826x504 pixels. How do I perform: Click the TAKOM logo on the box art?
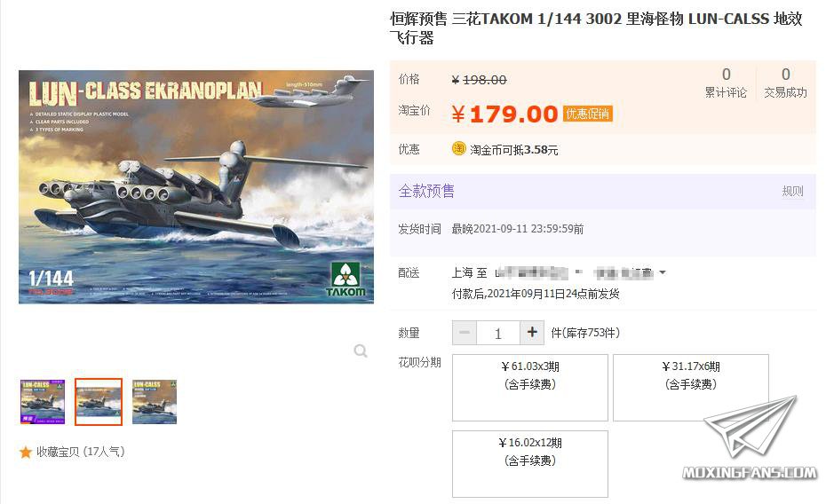346,280
